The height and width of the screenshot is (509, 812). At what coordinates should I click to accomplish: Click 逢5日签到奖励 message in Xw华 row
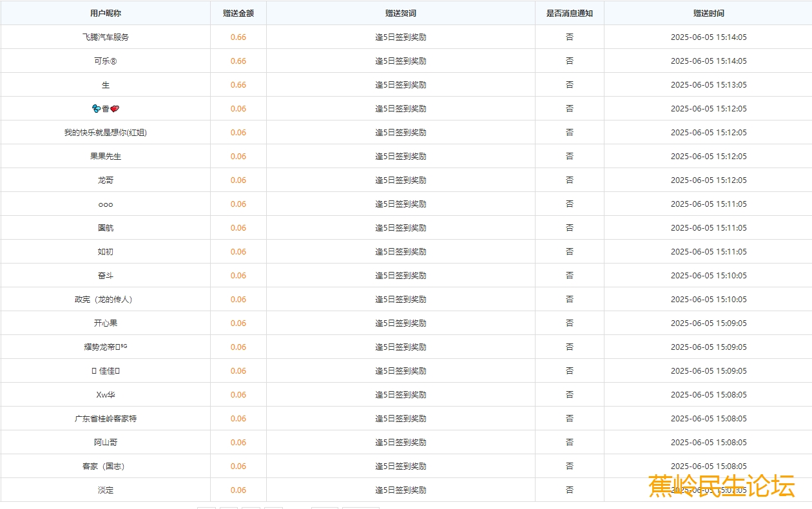[x=401, y=395]
